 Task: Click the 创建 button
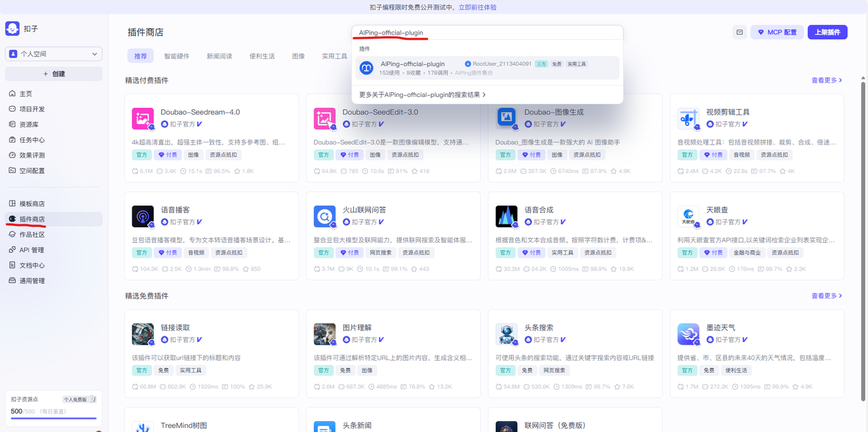pos(54,74)
